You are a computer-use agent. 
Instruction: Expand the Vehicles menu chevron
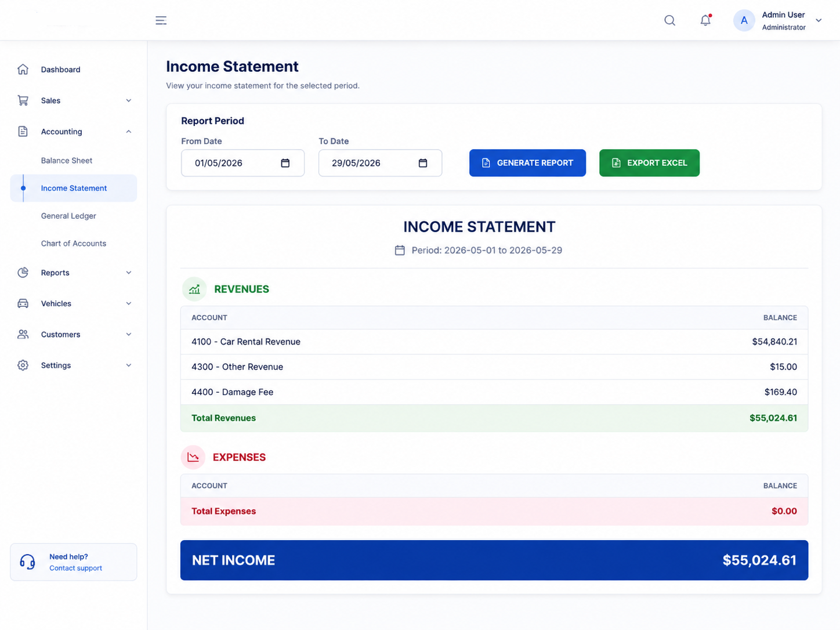click(x=129, y=303)
